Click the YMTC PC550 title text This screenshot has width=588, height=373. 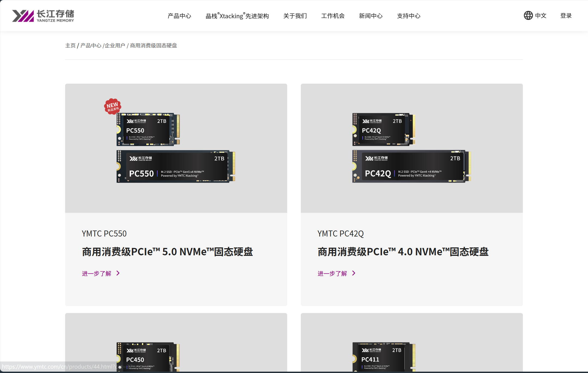click(104, 233)
